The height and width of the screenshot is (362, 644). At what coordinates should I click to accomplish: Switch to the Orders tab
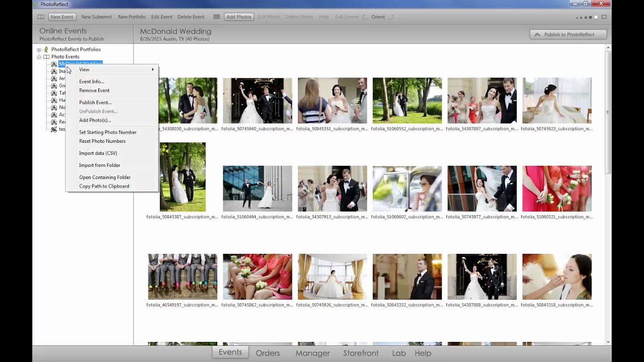268,353
